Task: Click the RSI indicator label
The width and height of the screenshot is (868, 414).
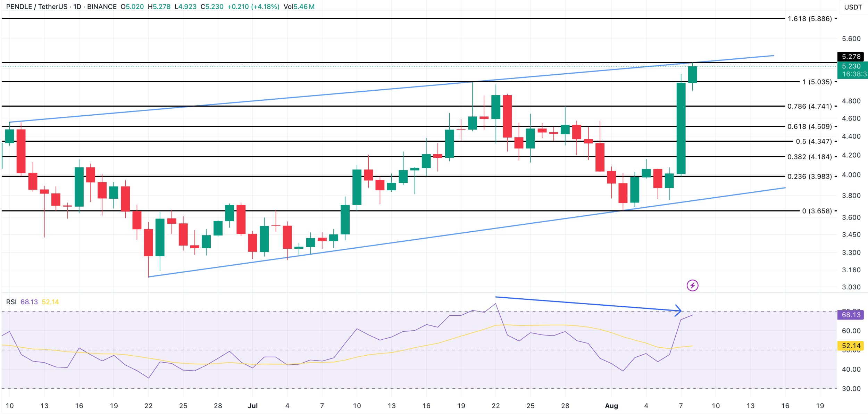Action: coord(11,302)
